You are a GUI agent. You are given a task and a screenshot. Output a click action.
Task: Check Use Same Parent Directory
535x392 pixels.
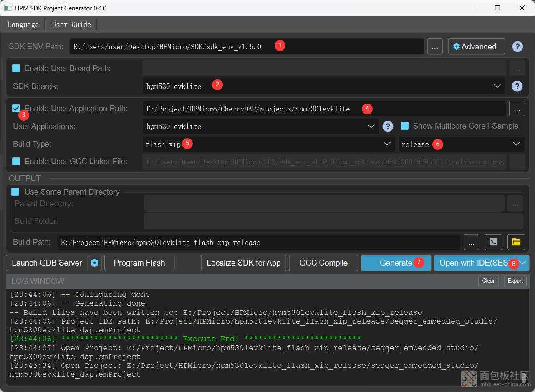[x=15, y=192]
